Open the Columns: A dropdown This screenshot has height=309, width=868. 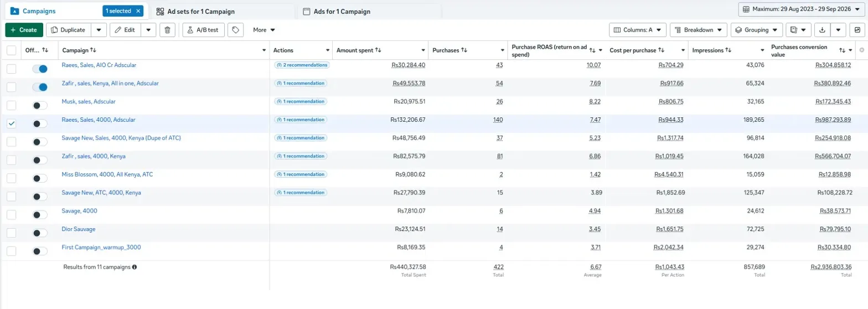coord(637,30)
